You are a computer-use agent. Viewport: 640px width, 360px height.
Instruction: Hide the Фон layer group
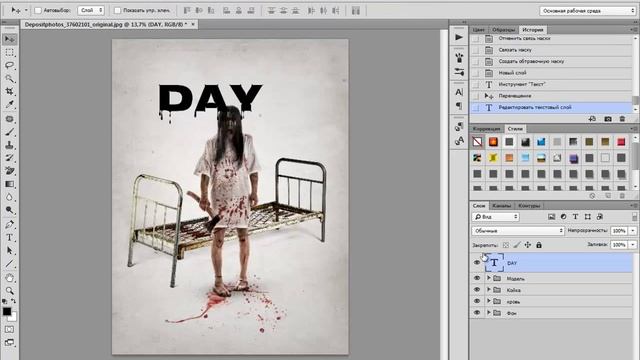[x=476, y=313]
